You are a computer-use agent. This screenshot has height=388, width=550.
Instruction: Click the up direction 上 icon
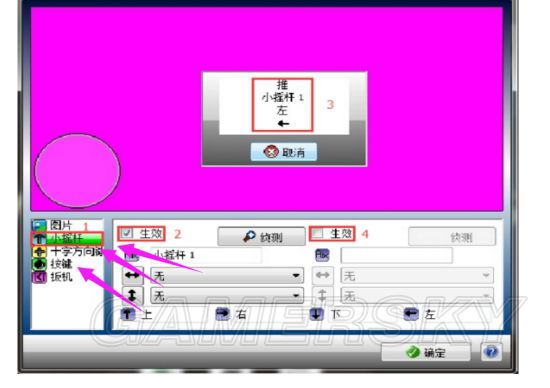pyautogui.click(x=128, y=314)
